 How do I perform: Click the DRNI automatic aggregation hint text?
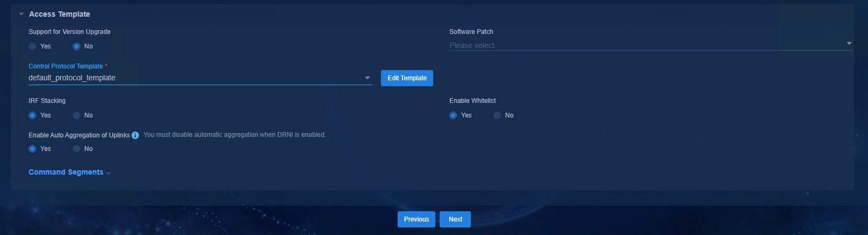point(234,135)
